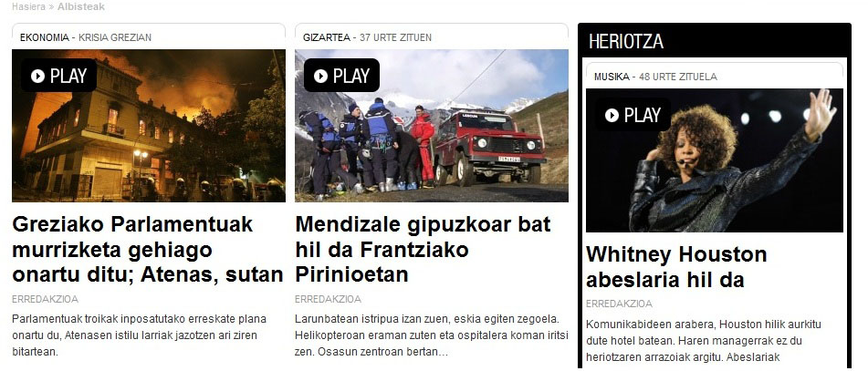Open the GIZARTEA category label
This screenshot has width=868, height=371.
(x=327, y=37)
